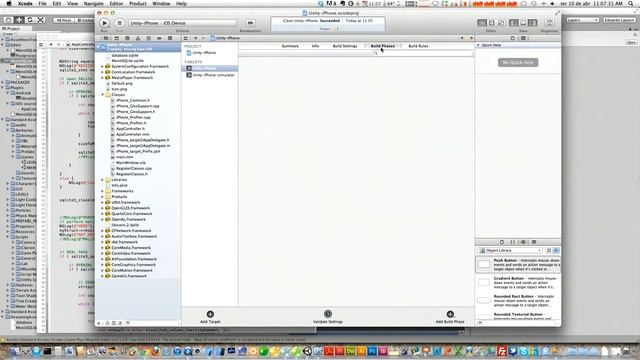Screen dimensions: 640x360
Task: Click the Stop button next to Run
Action: [x=119, y=23]
